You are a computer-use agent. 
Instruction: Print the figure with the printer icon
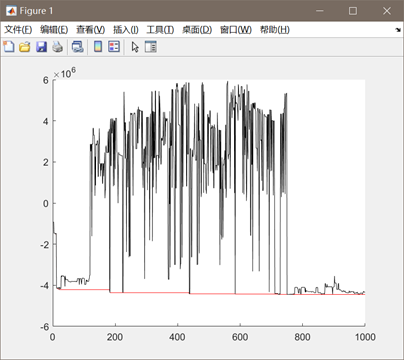pyautogui.click(x=58, y=47)
